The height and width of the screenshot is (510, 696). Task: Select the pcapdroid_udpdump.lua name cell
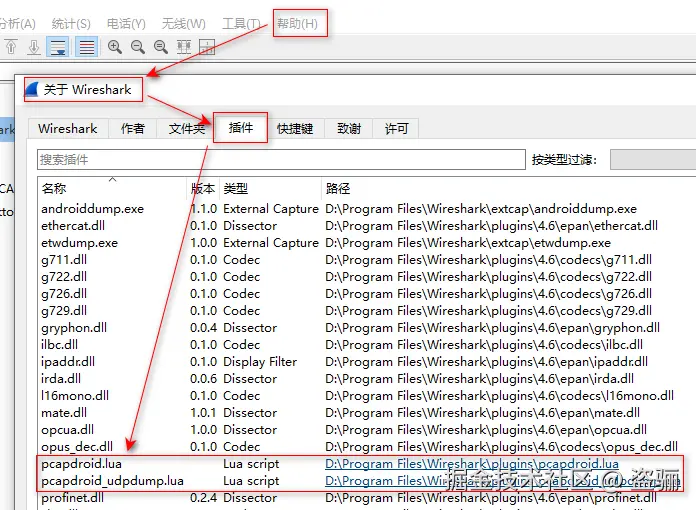point(112,481)
